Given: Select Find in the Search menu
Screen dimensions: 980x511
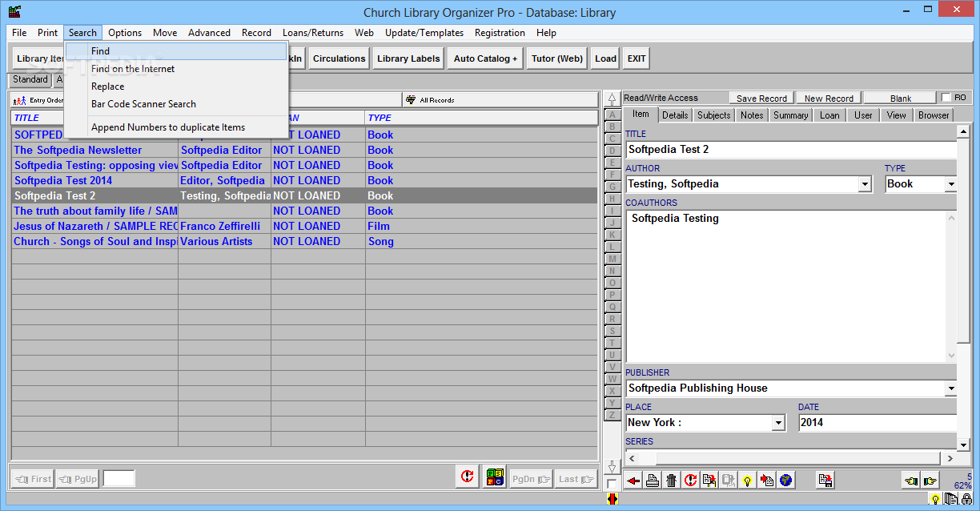Looking at the screenshot, I should click(x=176, y=51).
